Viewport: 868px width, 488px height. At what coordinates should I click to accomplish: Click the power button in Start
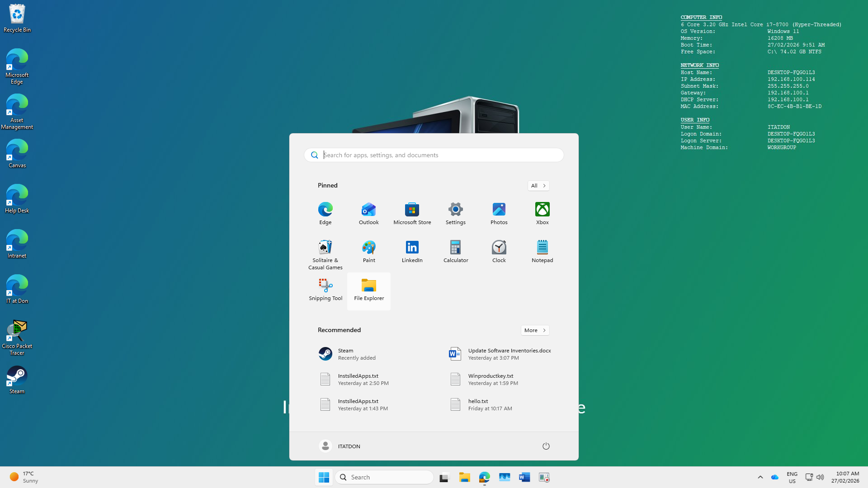pyautogui.click(x=546, y=446)
